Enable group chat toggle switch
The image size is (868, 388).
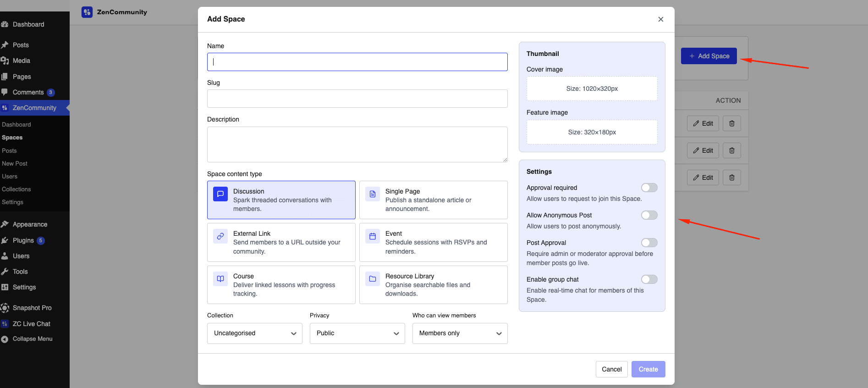click(649, 279)
